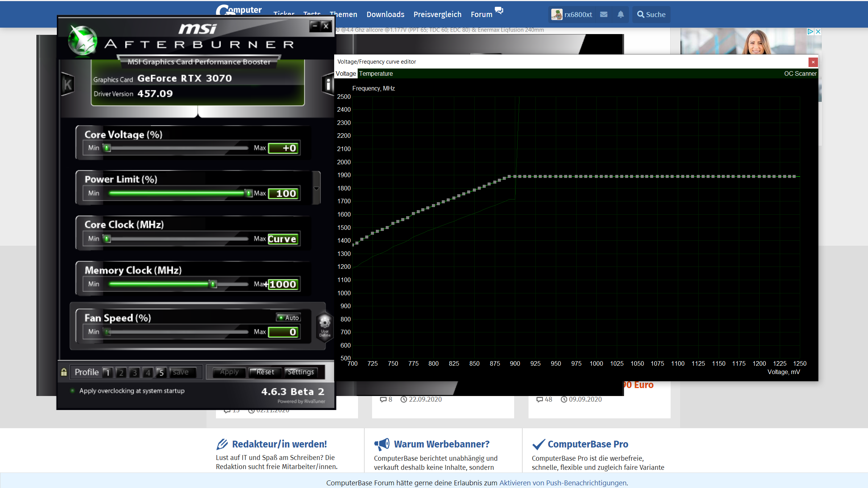Switch to the Voltage tab in curve editor
The height and width of the screenshot is (488, 868).
tap(346, 73)
